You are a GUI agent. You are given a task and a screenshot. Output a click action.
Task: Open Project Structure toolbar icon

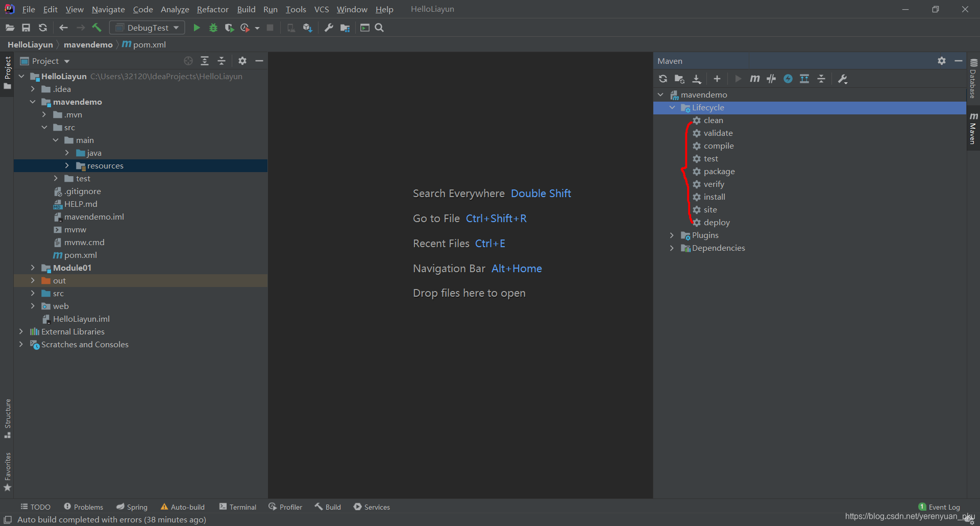[x=346, y=28]
